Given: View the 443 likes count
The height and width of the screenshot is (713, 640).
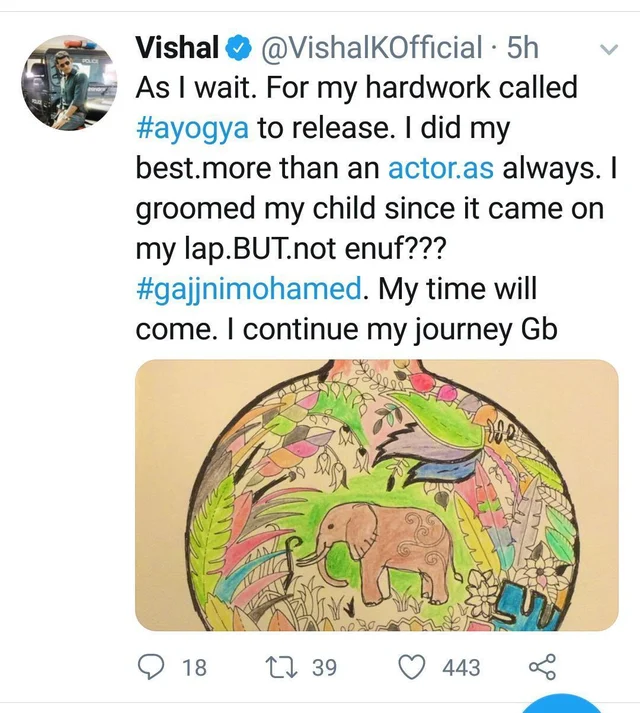Looking at the screenshot, I should click(461, 668).
